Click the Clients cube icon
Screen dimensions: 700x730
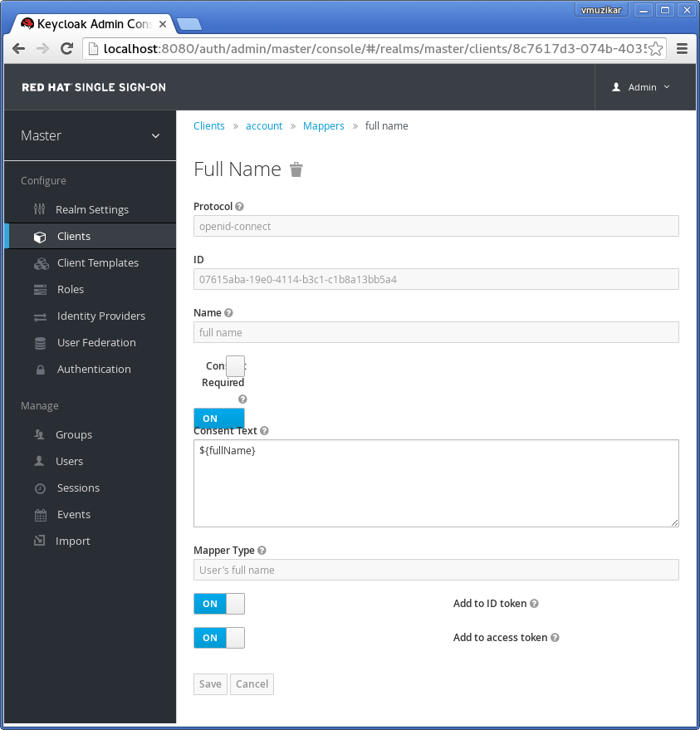point(40,237)
